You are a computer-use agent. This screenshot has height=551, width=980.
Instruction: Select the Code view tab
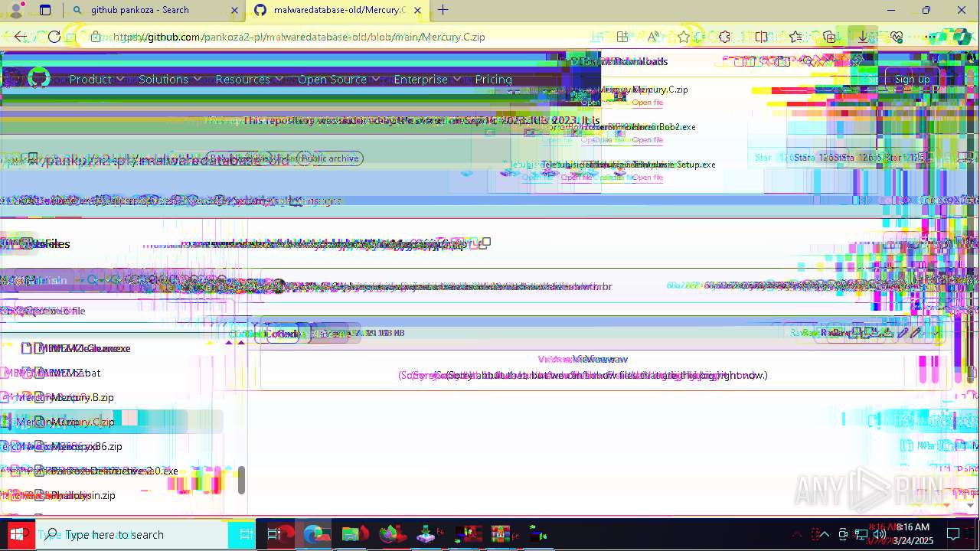pos(282,334)
